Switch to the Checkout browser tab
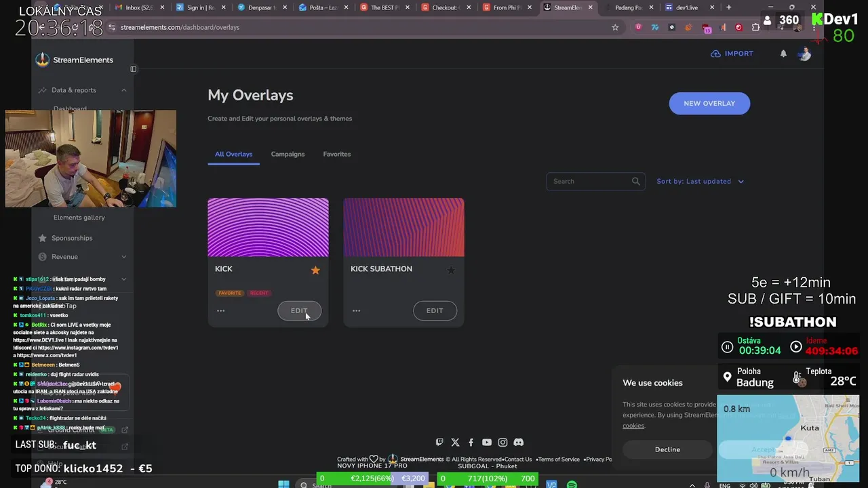This screenshot has height=488, width=868. pyautogui.click(x=444, y=7)
